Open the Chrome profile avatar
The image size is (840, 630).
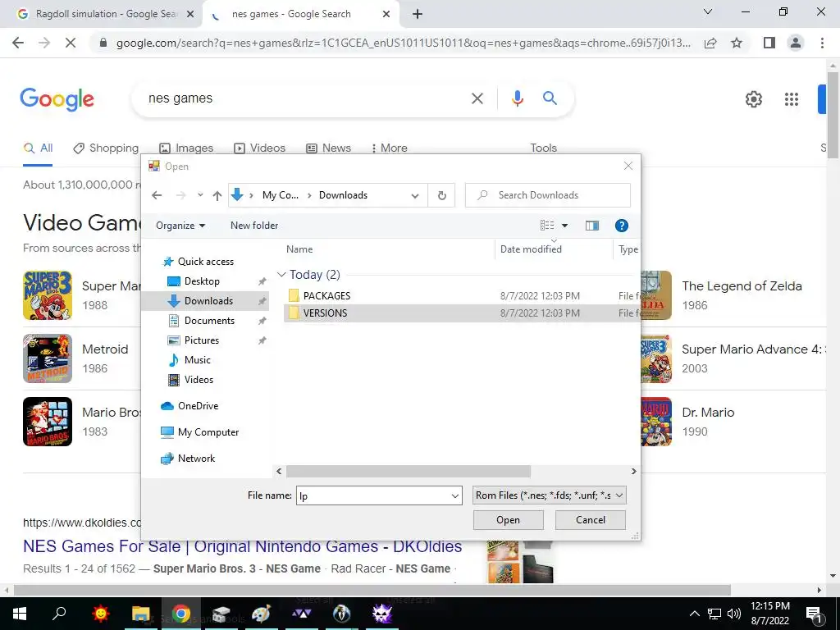coord(796,43)
